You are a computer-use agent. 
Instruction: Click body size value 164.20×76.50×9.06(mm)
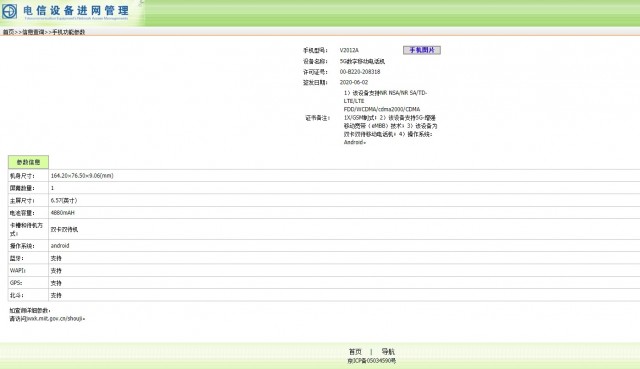[82, 176]
